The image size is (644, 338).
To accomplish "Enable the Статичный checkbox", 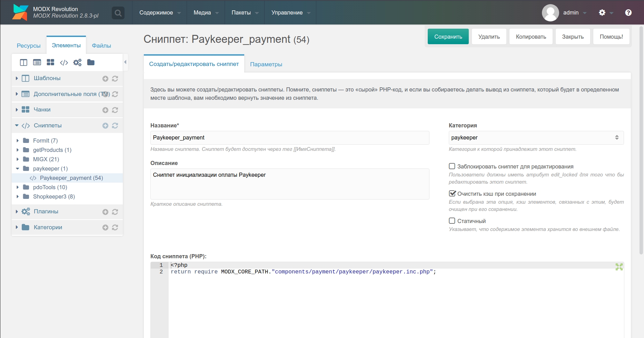I will click(452, 221).
